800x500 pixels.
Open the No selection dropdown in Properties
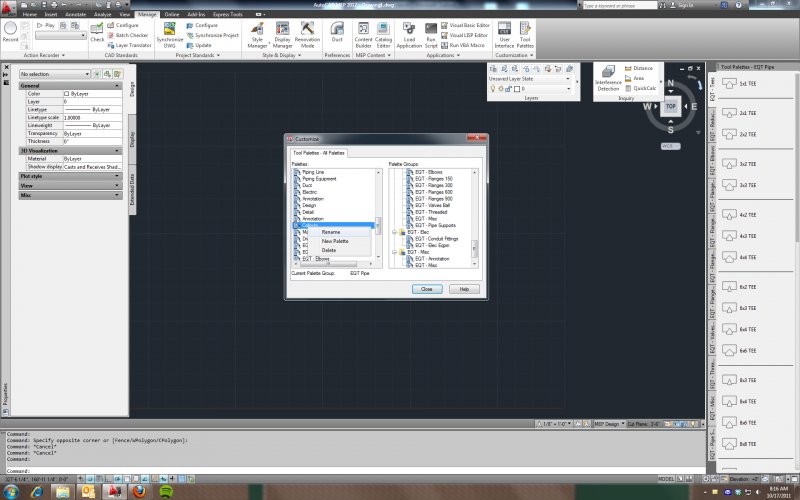[55, 74]
